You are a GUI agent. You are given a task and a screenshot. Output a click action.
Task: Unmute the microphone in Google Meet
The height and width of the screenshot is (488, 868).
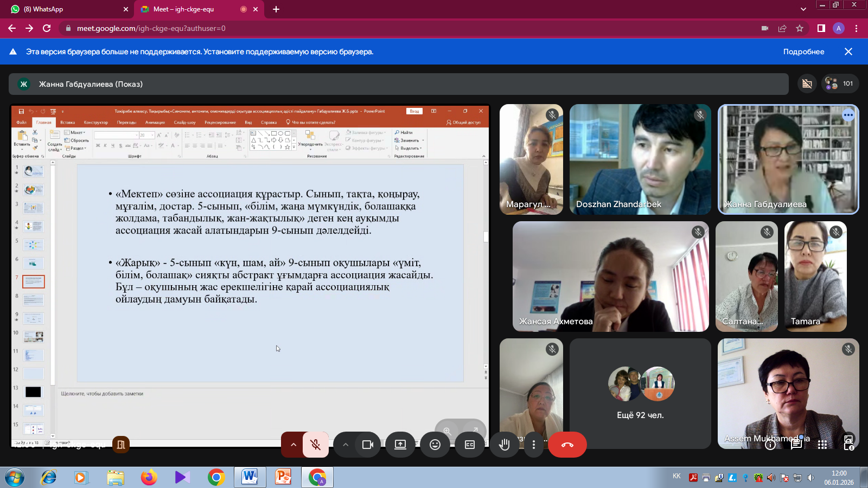[315, 445]
